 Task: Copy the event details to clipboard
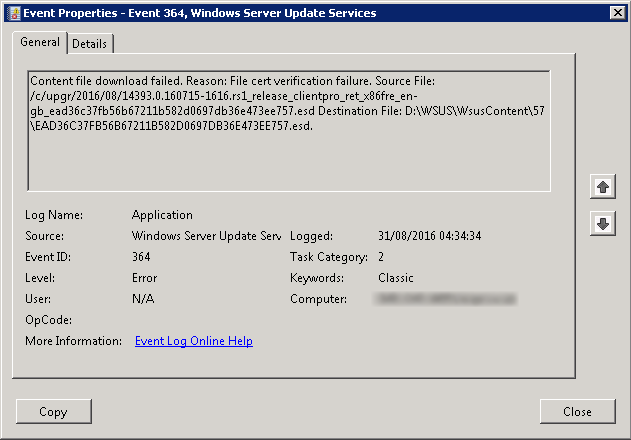(54, 411)
